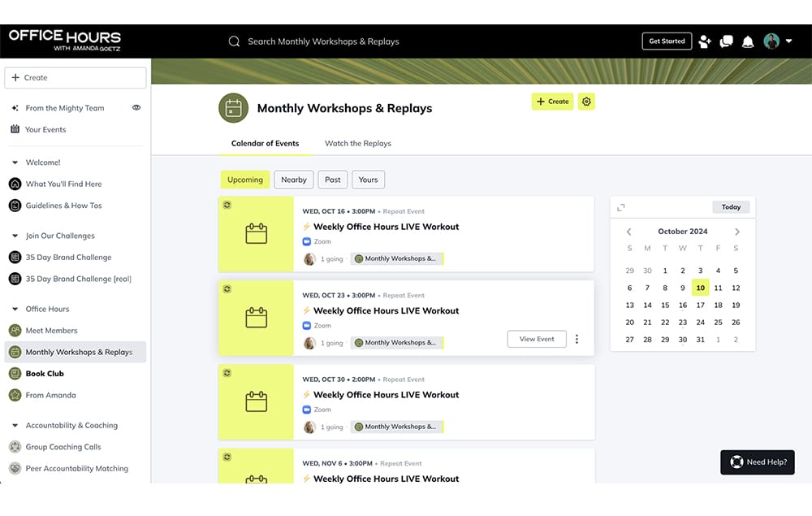The height and width of the screenshot is (516, 812).
Task: Click the Meet Members icon
Action: point(15,331)
